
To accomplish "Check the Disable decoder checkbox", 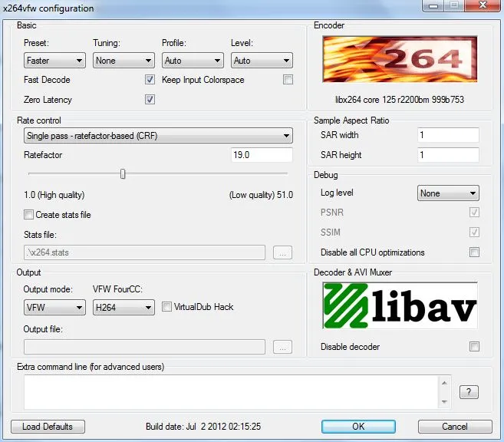I will 474,347.
